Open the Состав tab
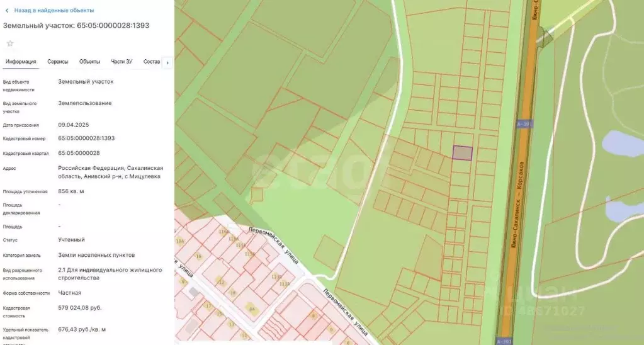The height and width of the screenshot is (345, 644). click(151, 62)
